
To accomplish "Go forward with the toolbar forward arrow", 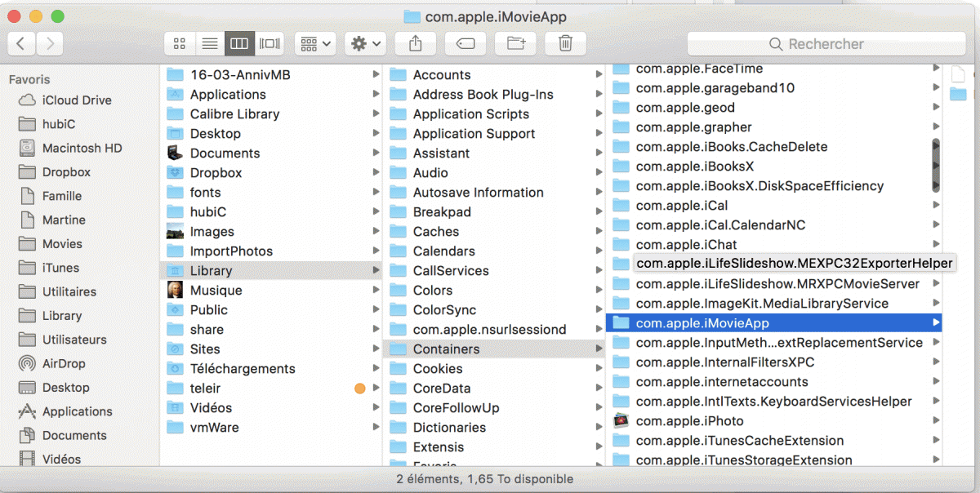I will [x=49, y=43].
